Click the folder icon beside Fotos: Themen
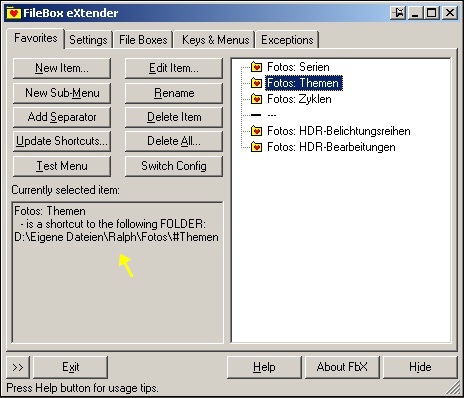The height and width of the screenshot is (398, 464). 256,83
